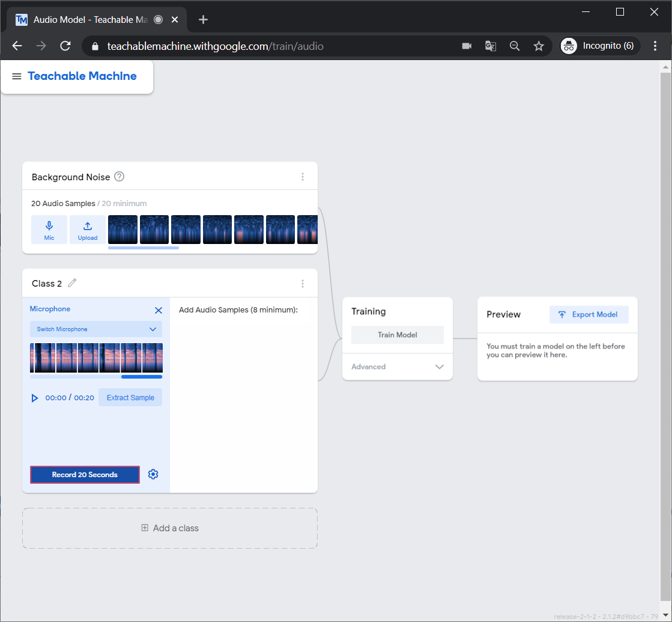The image size is (672, 622).
Task: Click the 00:00 / 00:20 time readout
Action: tap(70, 398)
